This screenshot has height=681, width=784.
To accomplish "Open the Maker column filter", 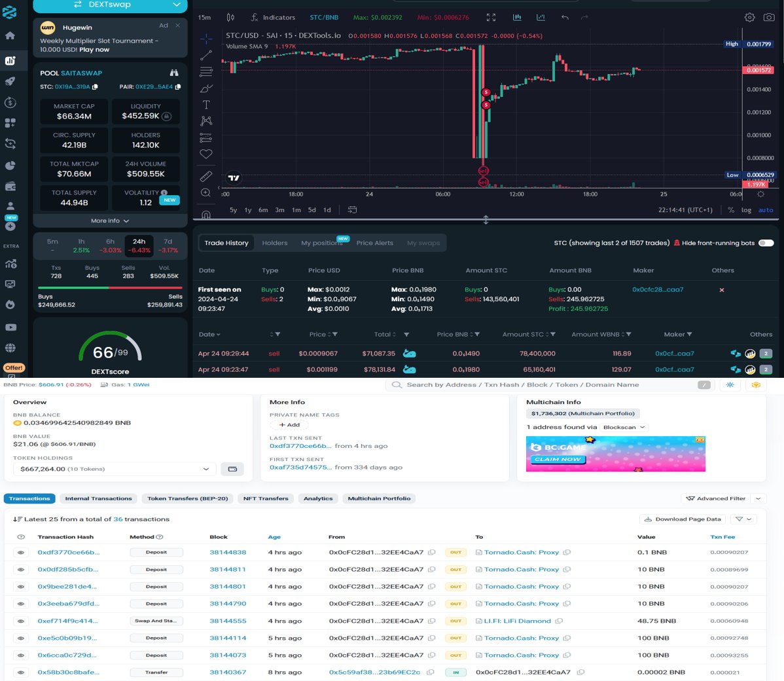I will (690, 334).
